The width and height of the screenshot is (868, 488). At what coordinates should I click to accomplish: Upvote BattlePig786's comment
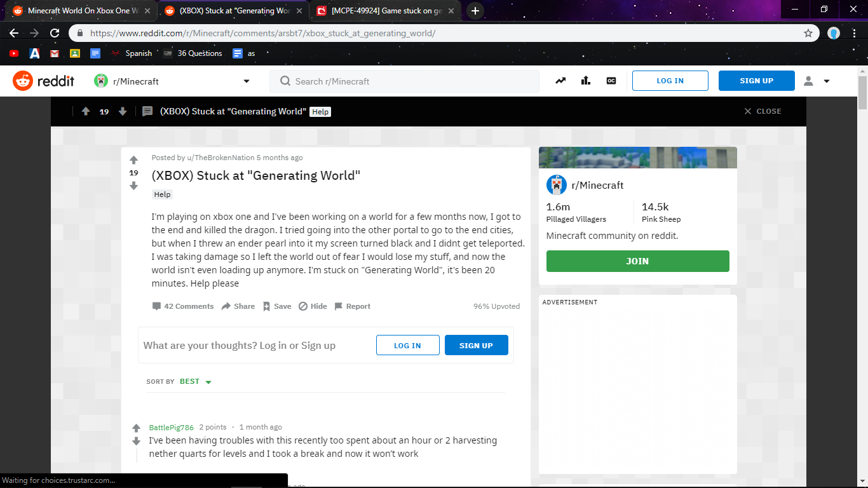pyautogui.click(x=136, y=428)
